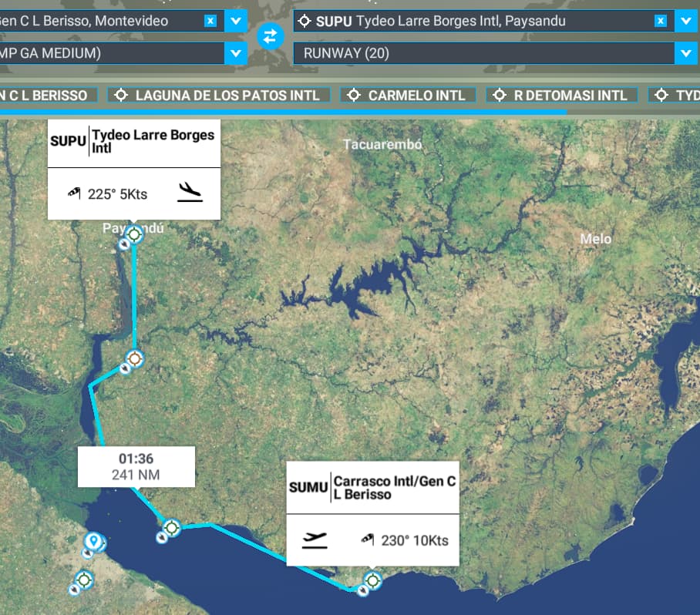The width and height of the screenshot is (700, 615).
Task: Select the SUPU airport marker at Paysandú
Action: point(134,234)
